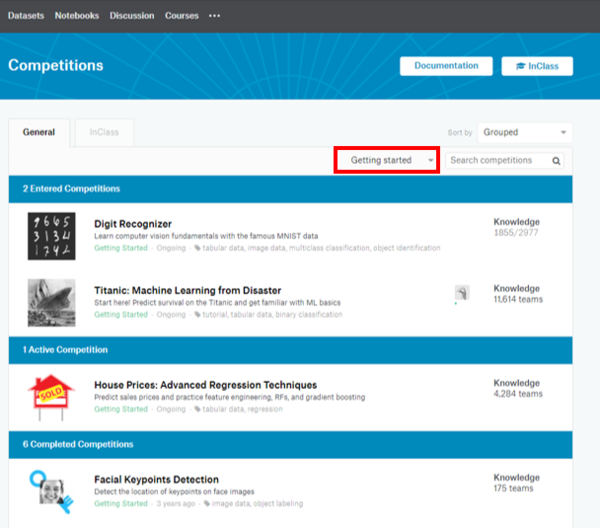
Task: Focus the Search competitions field
Action: [504, 160]
